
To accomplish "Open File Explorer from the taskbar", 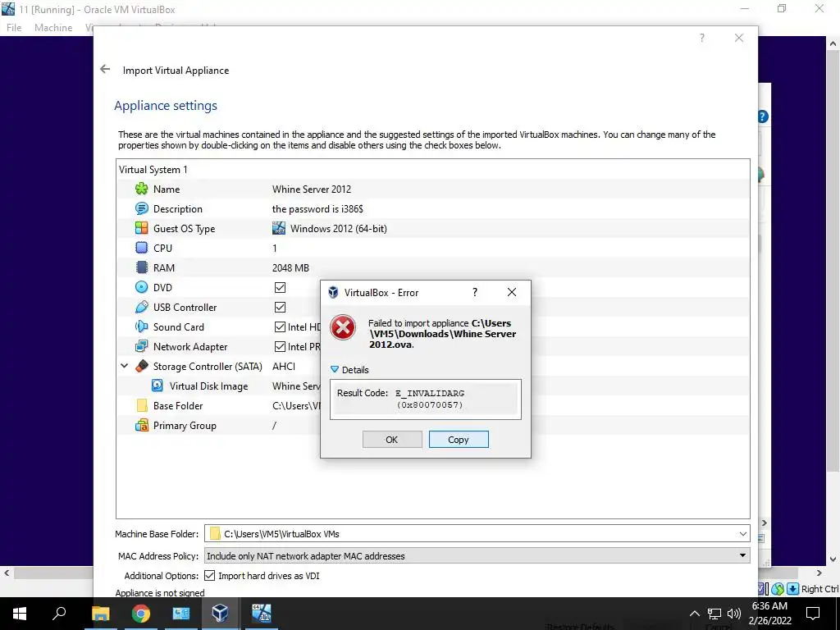I will (x=100, y=614).
